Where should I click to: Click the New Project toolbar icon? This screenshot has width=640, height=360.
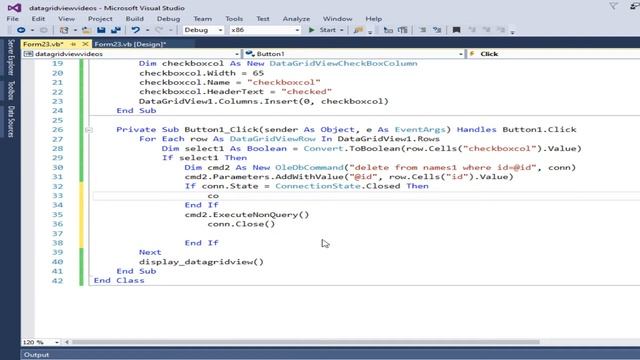point(64,30)
